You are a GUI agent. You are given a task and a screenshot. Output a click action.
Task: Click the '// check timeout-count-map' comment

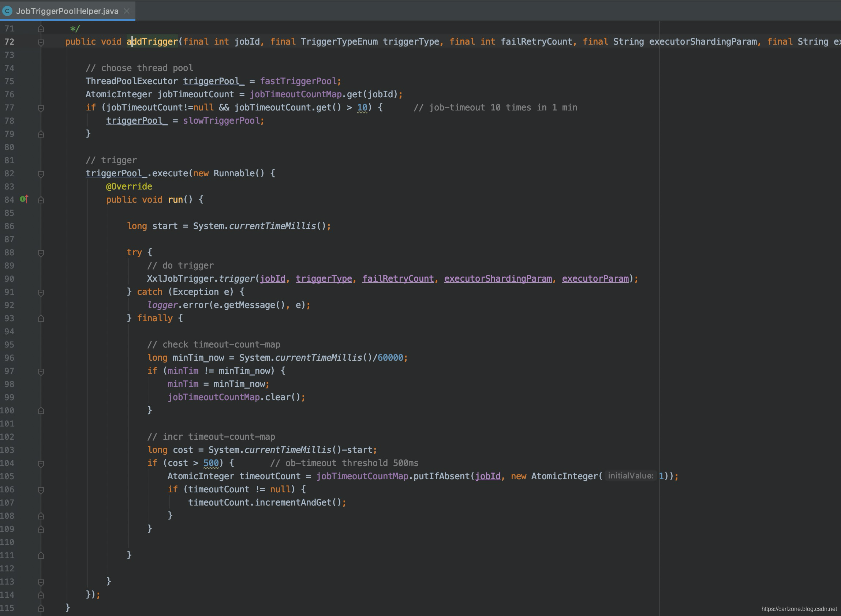click(214, 344)
